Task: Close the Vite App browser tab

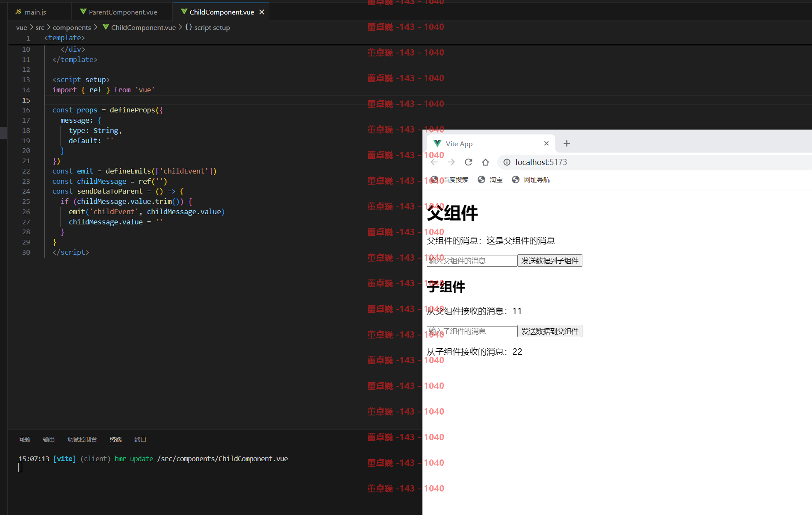Action: coord(546,144)
